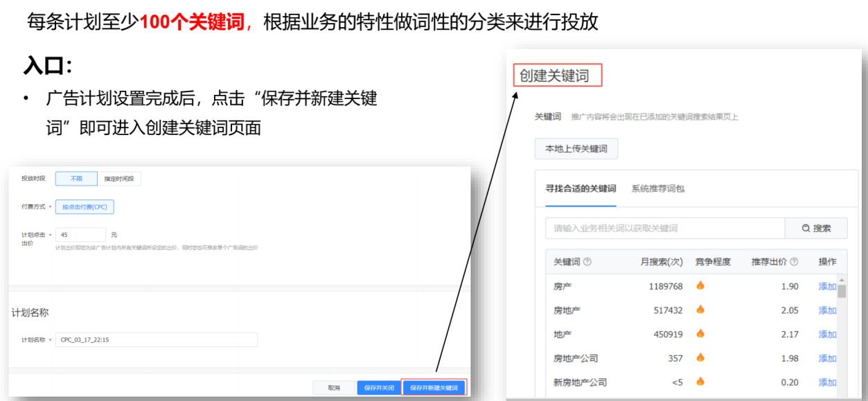Click the keyword table scrollbar thumb

[x=842, y=289]
